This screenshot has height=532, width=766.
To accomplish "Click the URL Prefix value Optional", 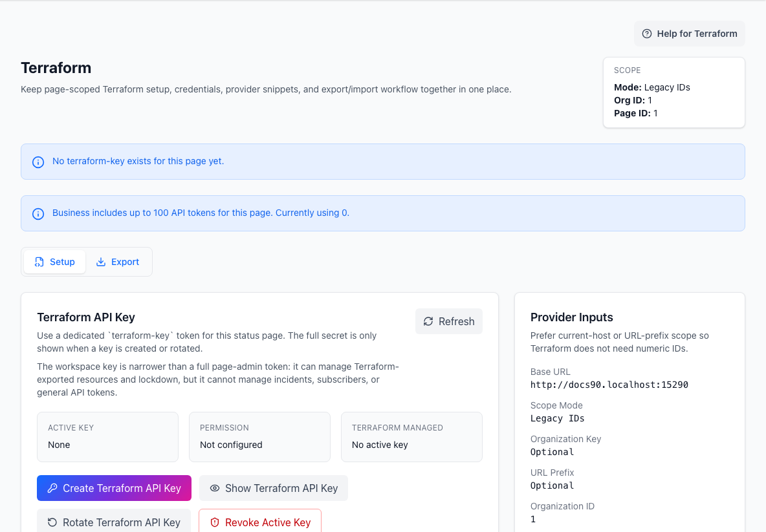I will [x=552, y=485].
